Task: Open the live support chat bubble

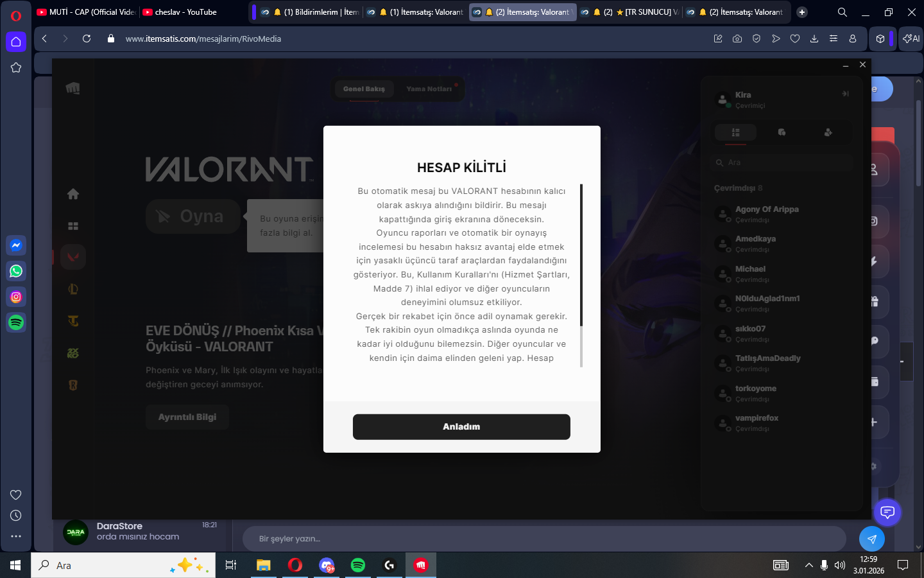Action: 887,512
